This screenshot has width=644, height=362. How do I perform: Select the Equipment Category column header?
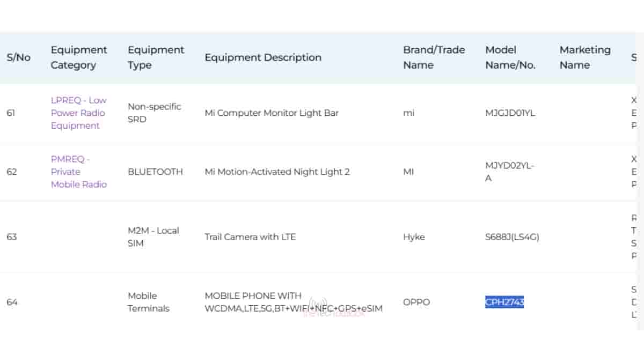click(79, 57)
